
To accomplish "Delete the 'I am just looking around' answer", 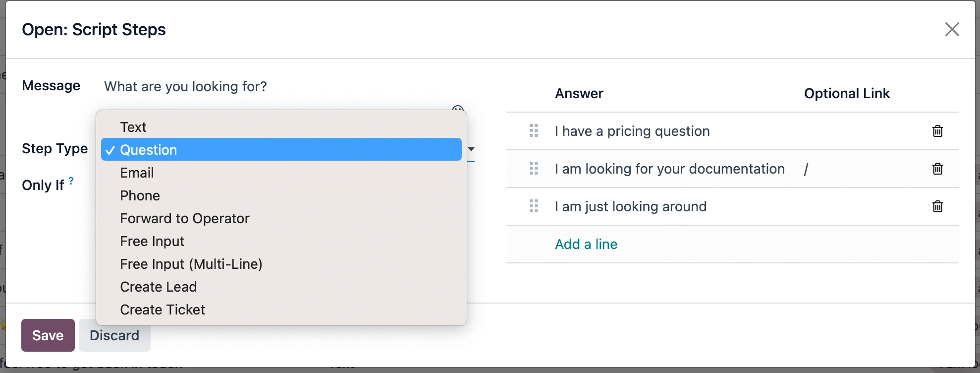I will tap(937, 206).
